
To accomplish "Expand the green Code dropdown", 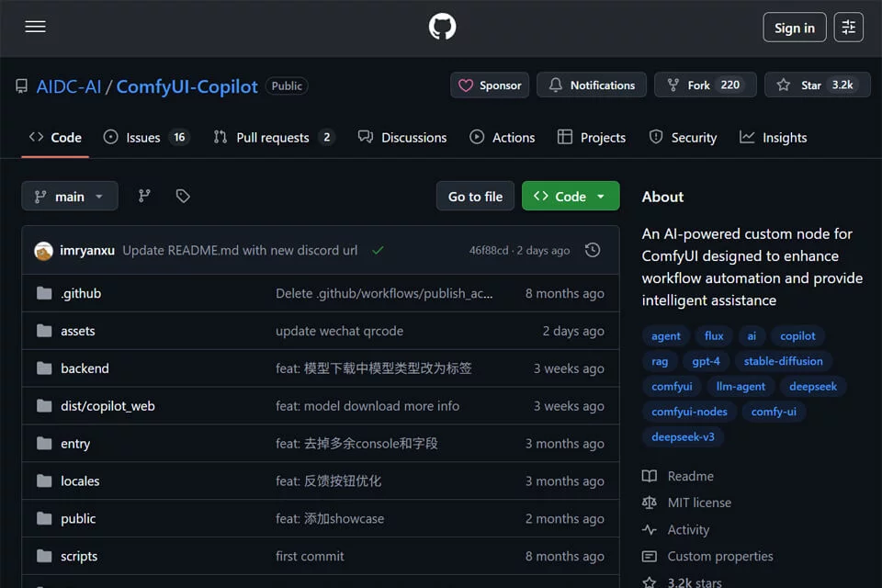I will 571,196.
